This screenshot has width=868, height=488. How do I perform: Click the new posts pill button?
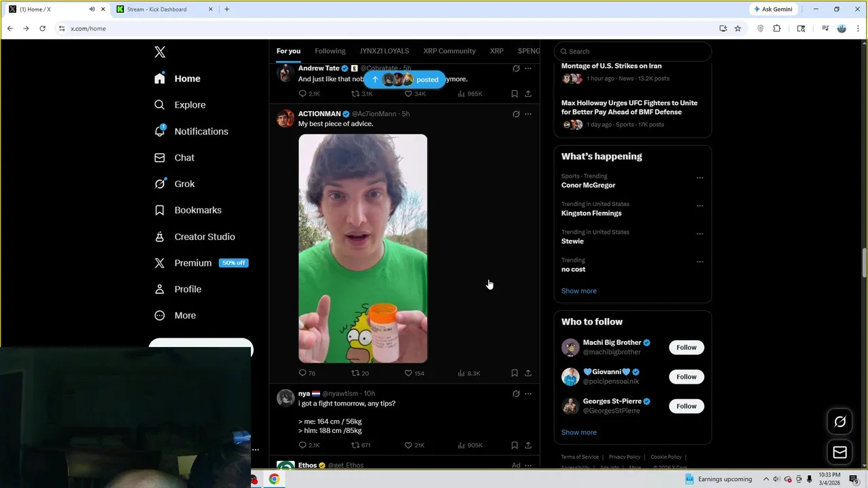(x=405, y=79)
